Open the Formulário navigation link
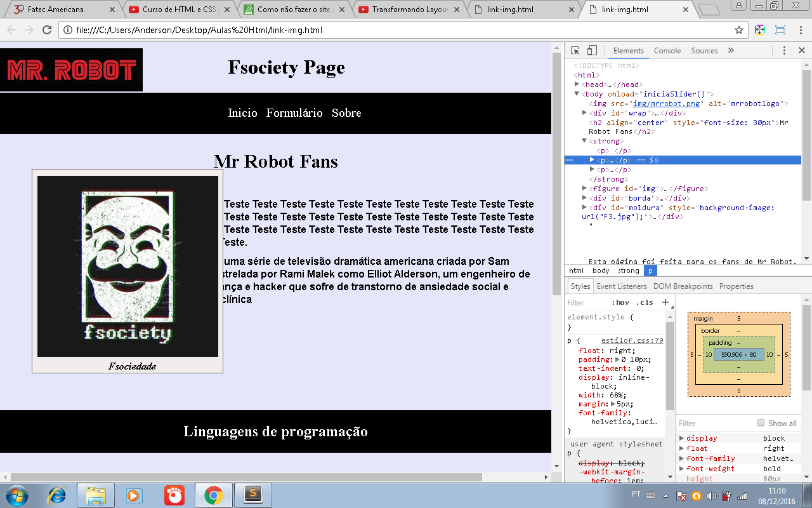This screenshot has height=508, width=812. point(294,113)
